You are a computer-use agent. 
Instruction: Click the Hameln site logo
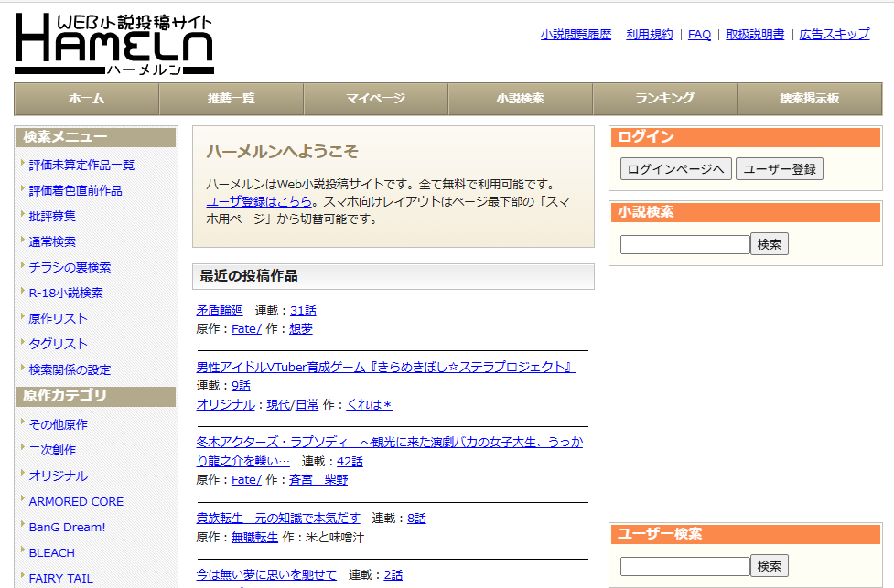(x=113, y=44)
